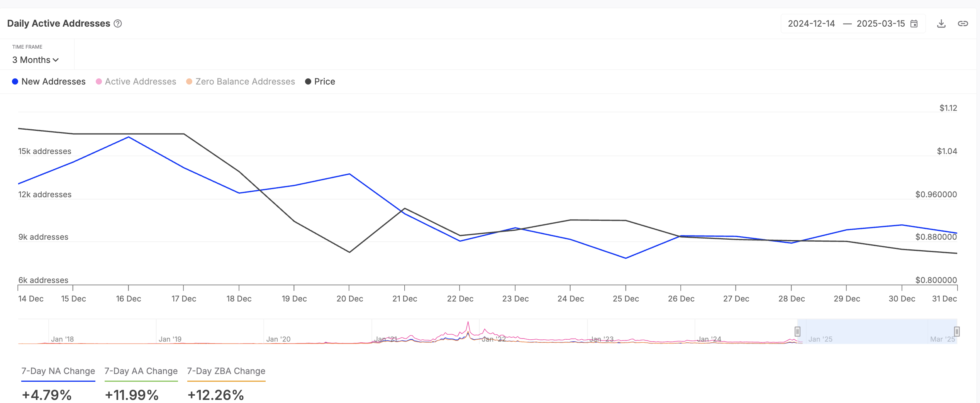This screenshot has height=403, width=980.
Task: Click the $1.04 price axis label
Action: click(947, 151)
